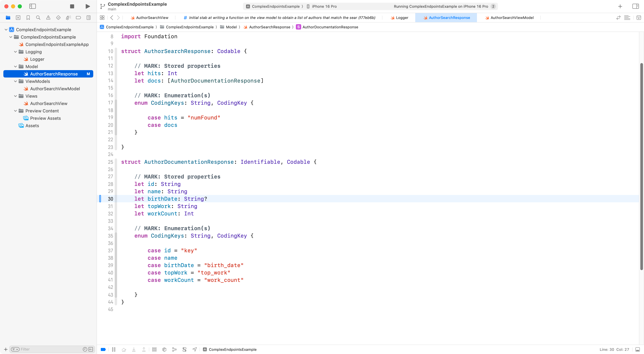Stop the running app
This screenshot has height=354, width=644.
[72, 6]
